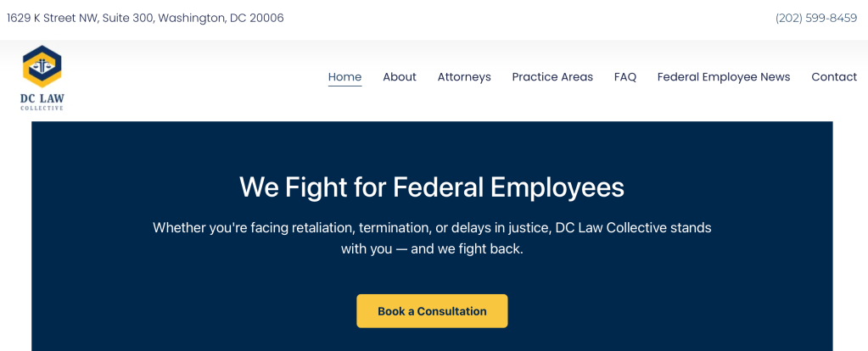This screenshot has width=868, height=351.
Task: Open the About page
Action: 399,76
